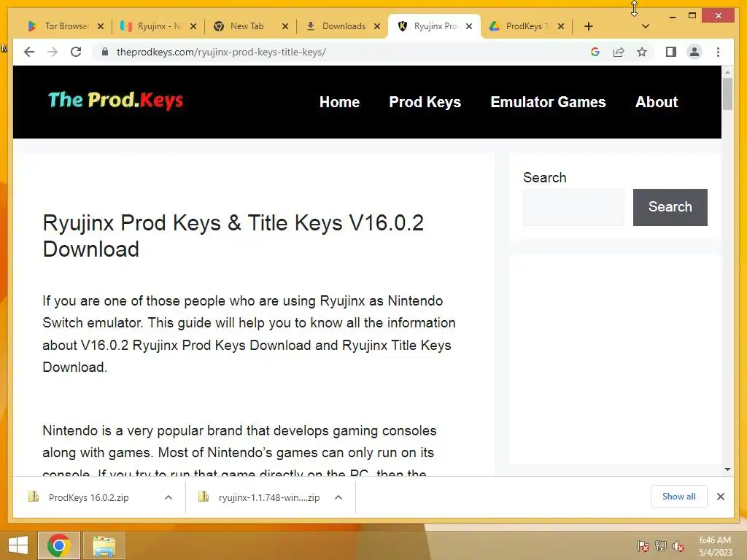Open the Home menu item
The height and width of the screenshot is (560, 747).
pyautogui.click(x=339, y=102)
